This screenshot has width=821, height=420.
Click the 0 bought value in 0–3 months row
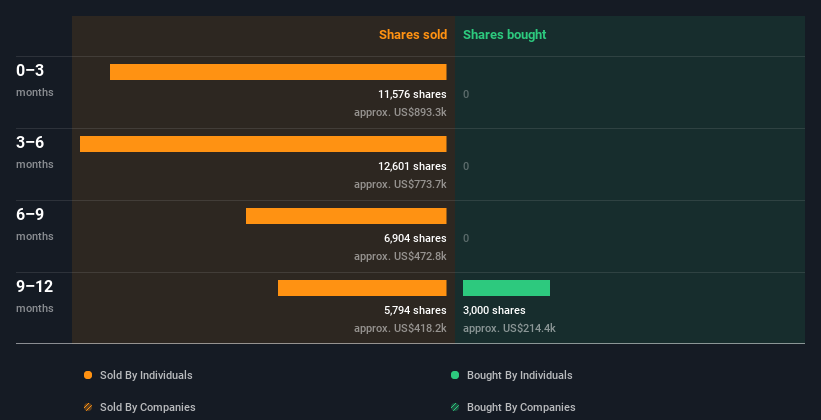tap(466, 94)
